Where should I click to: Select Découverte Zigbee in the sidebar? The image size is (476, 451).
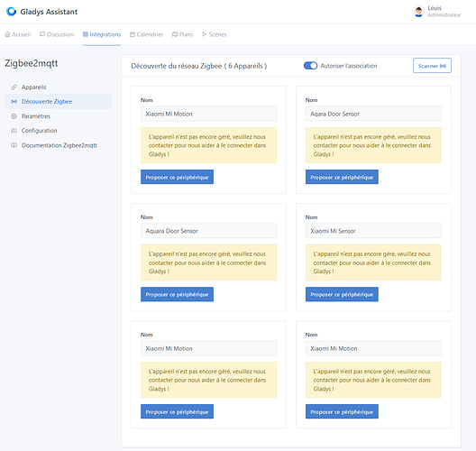pos(59,101)
